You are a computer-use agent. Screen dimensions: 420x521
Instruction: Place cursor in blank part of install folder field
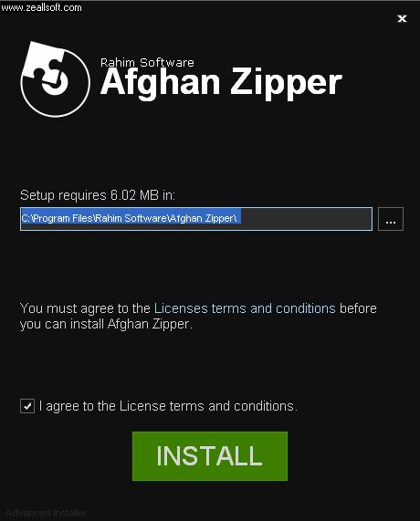coord(306,219)
